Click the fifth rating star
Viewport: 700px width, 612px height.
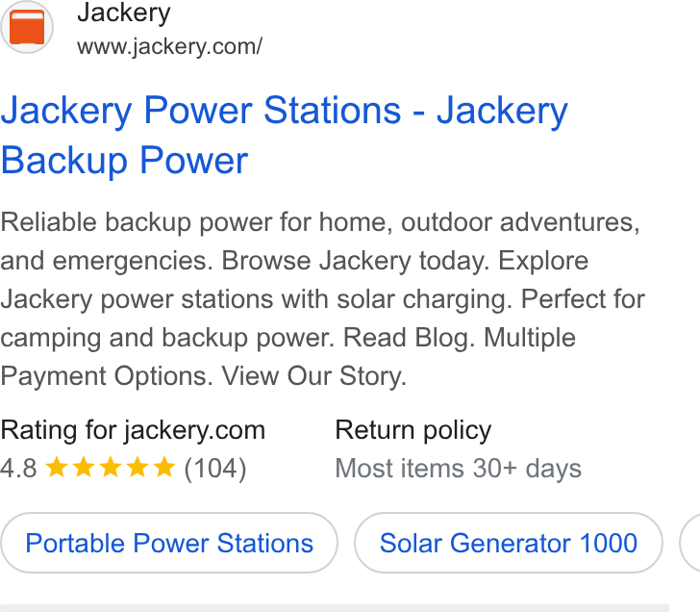tap(164, 468)
